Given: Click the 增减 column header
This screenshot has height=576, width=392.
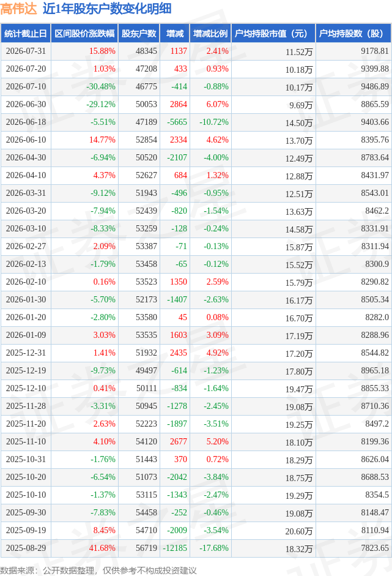Looking at the screenshot, I should pos(175,34).
